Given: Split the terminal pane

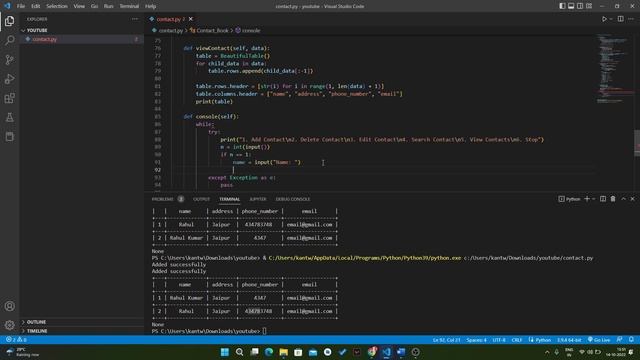Looking at the screenshot, I should point(603,199).
